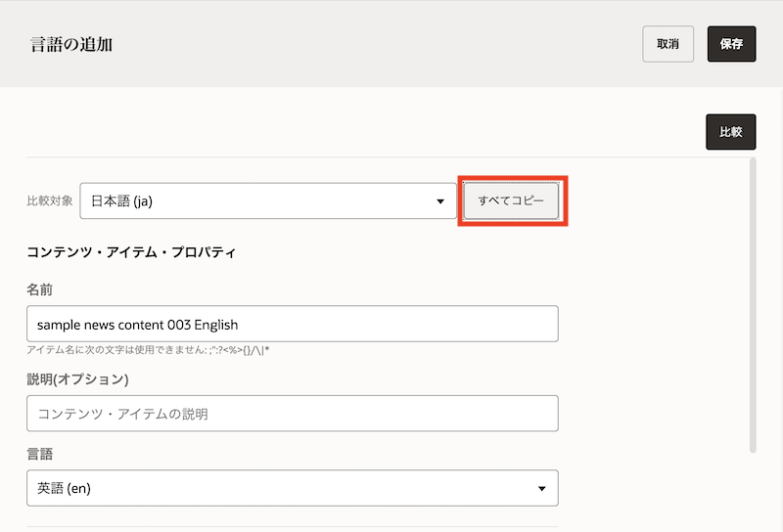Click the すべてコピー (Copy All) button
The image size is (783, 532).
click(511, 200)
